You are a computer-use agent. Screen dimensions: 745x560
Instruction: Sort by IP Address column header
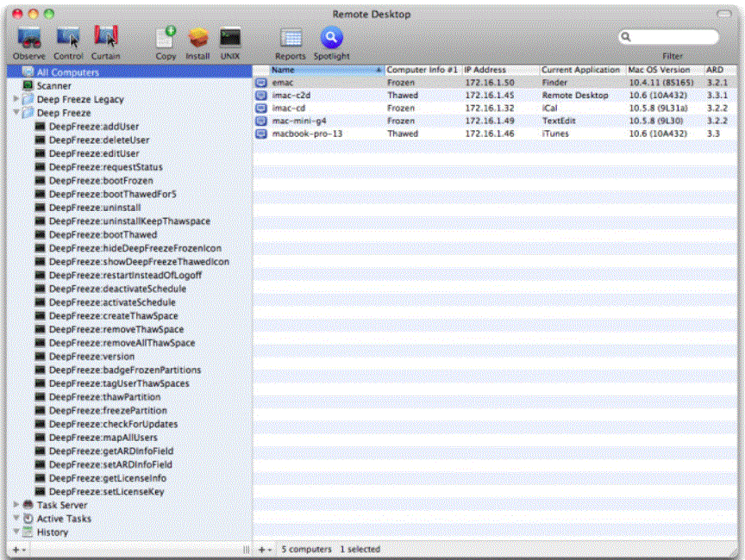[500, 70]
